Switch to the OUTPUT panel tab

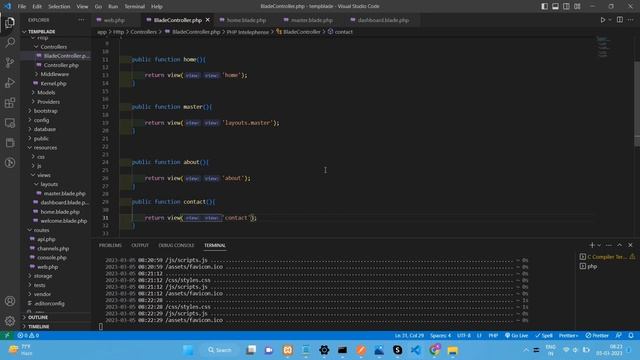pyautogui.click(x=140, y=245)
